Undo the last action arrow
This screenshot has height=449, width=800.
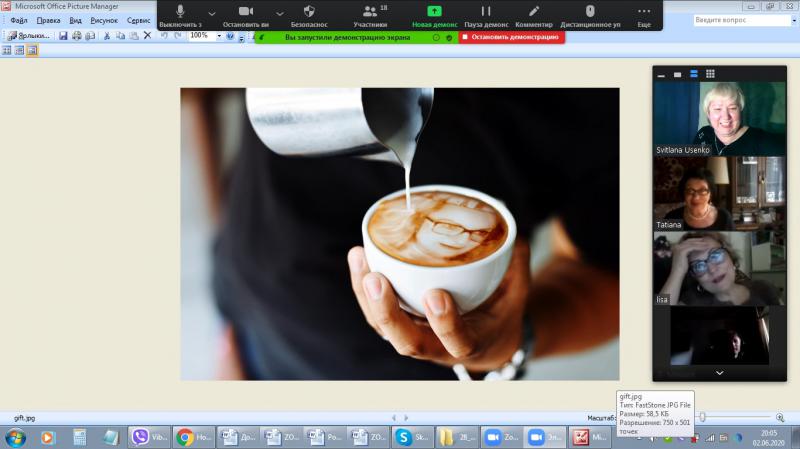pyautogui.click(x=164, y=36)
